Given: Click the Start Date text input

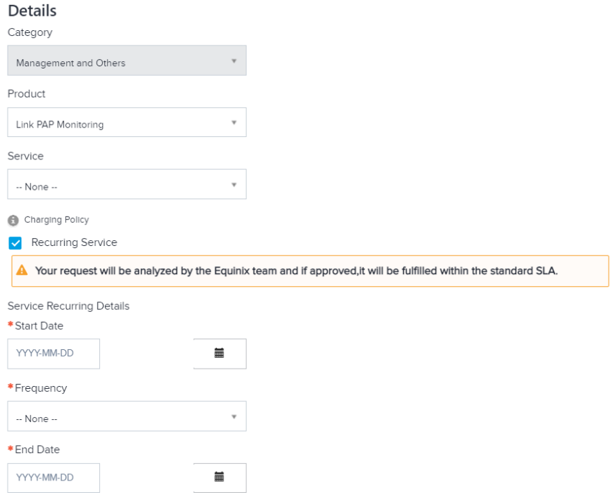Looking at the screenshot, I should [x=53, y=354].
